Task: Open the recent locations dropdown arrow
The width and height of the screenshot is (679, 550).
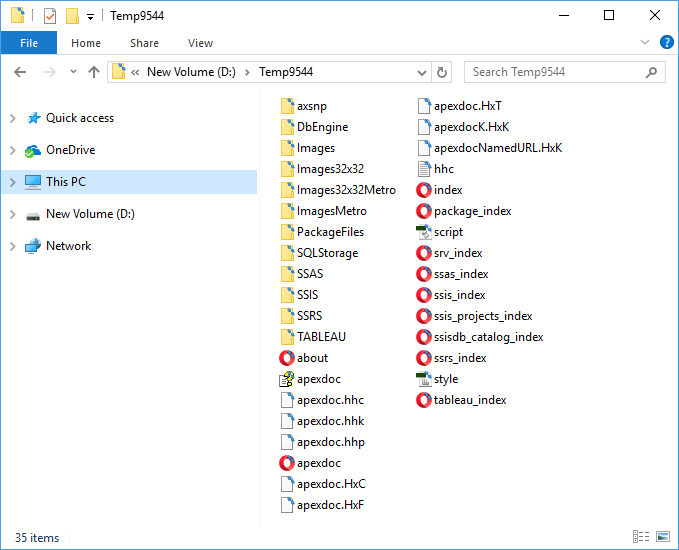Action: pos(73,71)
